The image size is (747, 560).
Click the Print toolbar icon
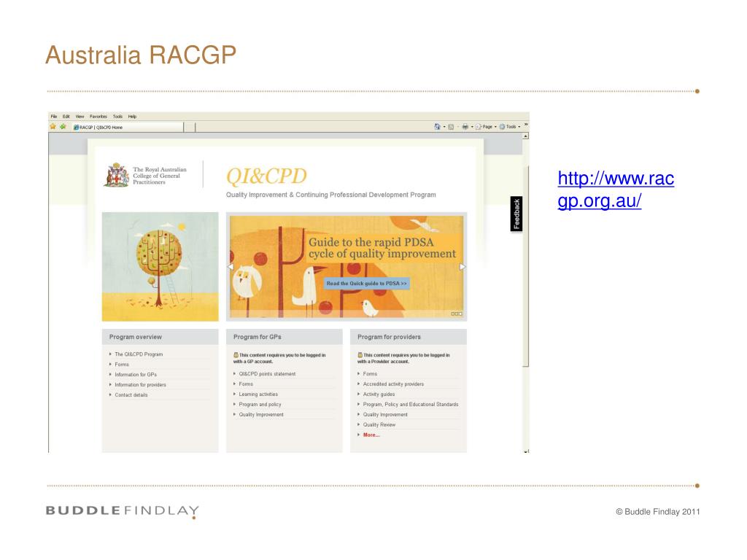pyautogui.click(x=465, y=127)
